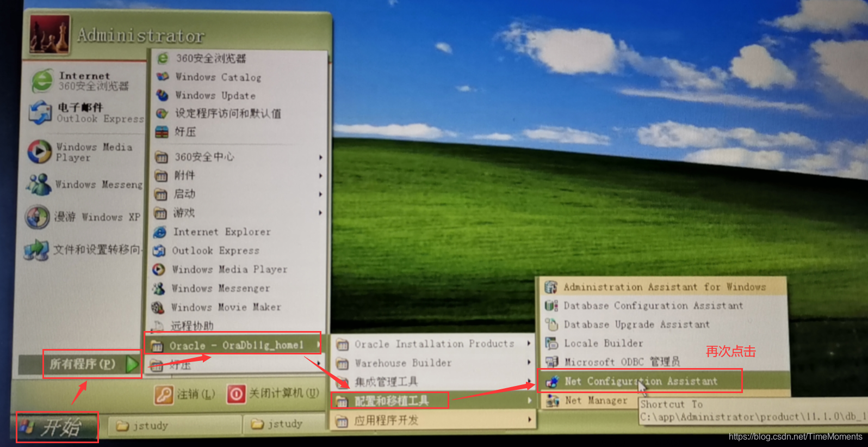Image resolution: width=868 pixels, height=447 pixels.
Task: Click 关闭计算机(U) shutdown button
Action: 273,393
